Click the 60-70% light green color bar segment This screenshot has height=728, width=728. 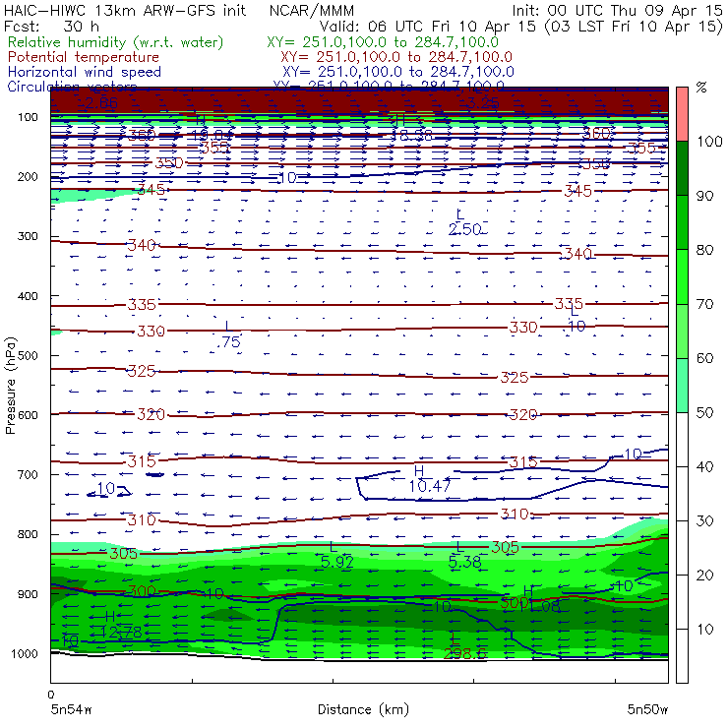pos(682,331)
